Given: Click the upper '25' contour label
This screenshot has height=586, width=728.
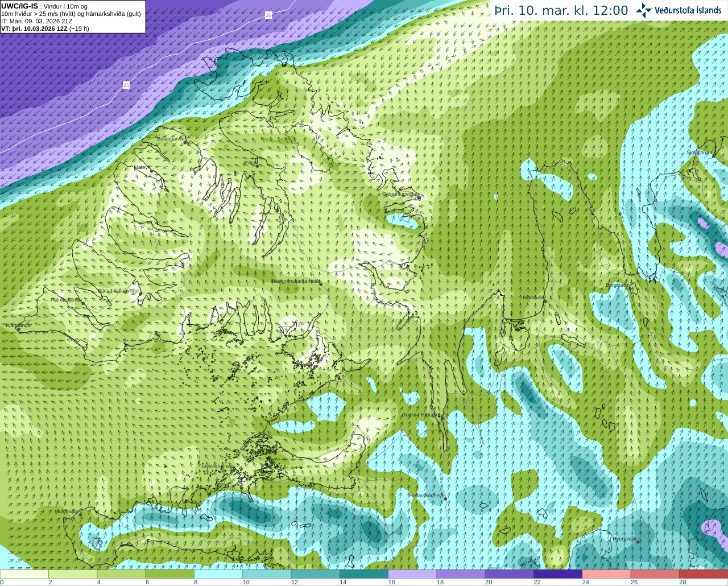Looking at the screenshot, I should coord(268,15).
